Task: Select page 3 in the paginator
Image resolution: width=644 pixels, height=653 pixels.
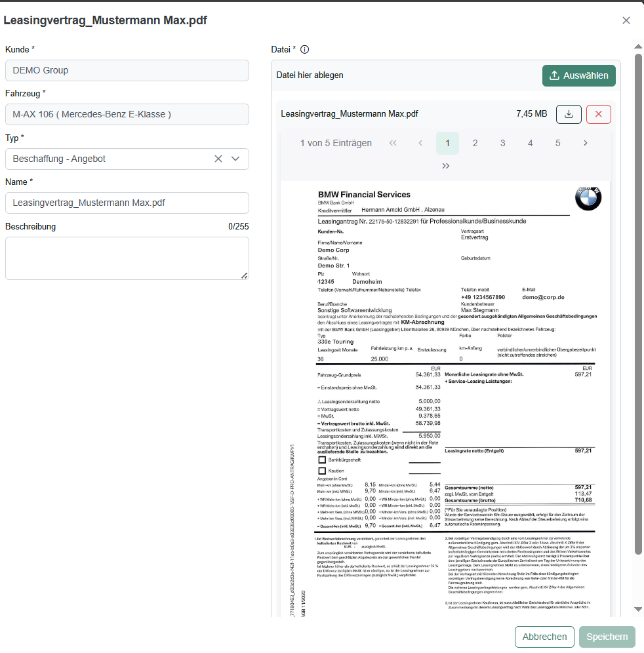Action: 503,144
